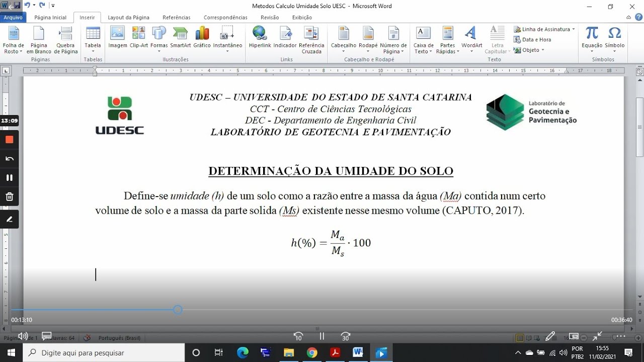This screenshot has height=362, width=644.
Task: Insert a text box with Caixa de Texto
Action: pos(423,40)
